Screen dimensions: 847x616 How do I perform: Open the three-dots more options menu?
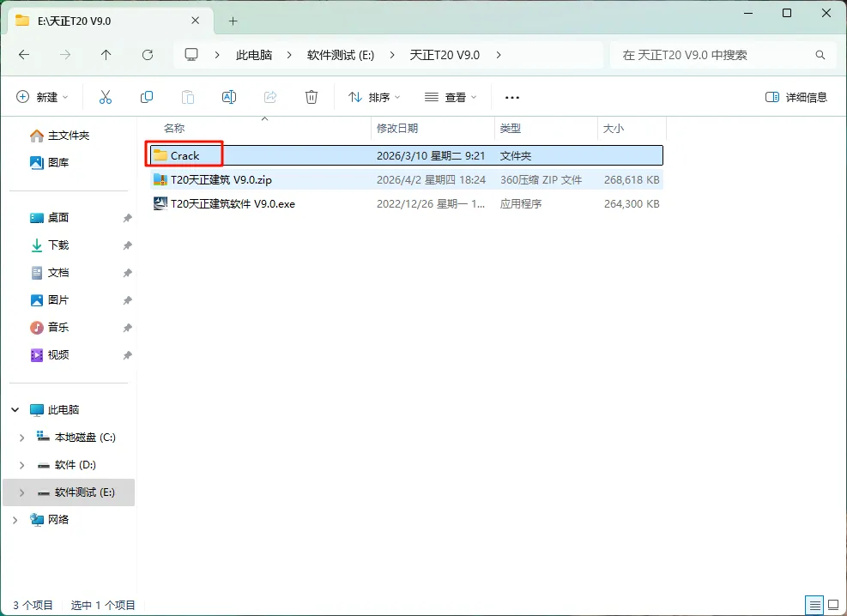[512, 98]
